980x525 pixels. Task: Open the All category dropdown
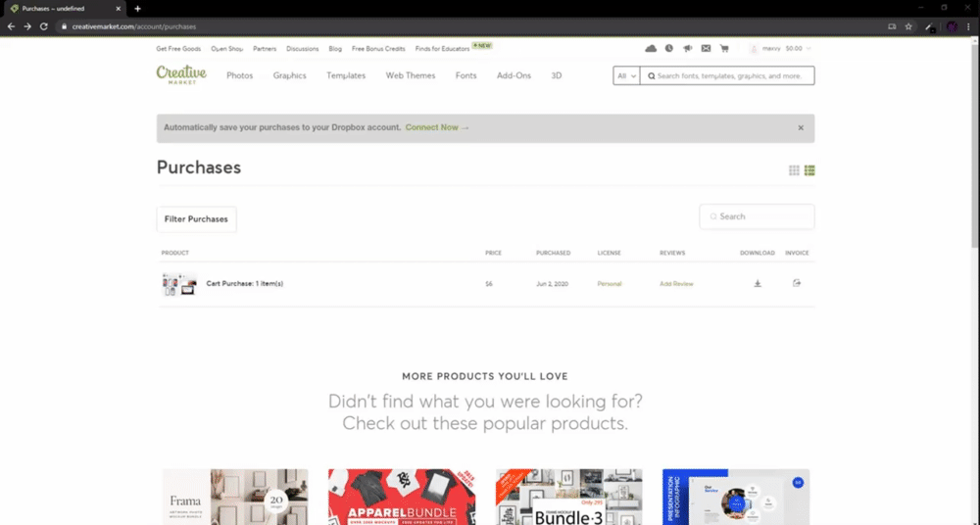[626, 75]
